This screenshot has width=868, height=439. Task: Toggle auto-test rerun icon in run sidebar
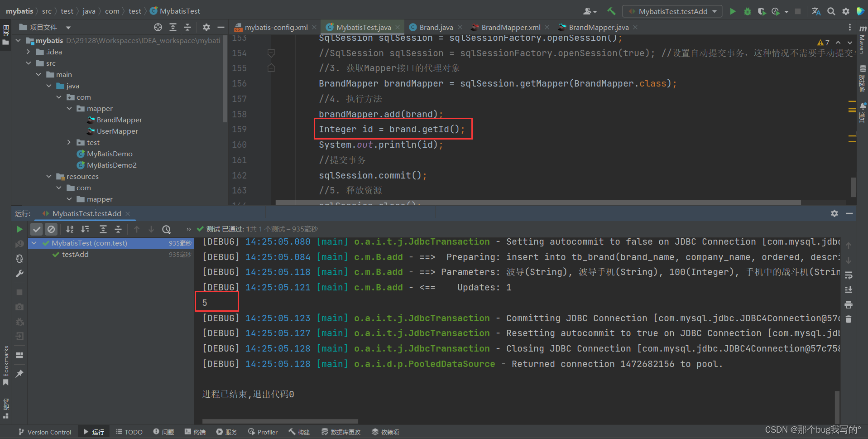point(19,259)
